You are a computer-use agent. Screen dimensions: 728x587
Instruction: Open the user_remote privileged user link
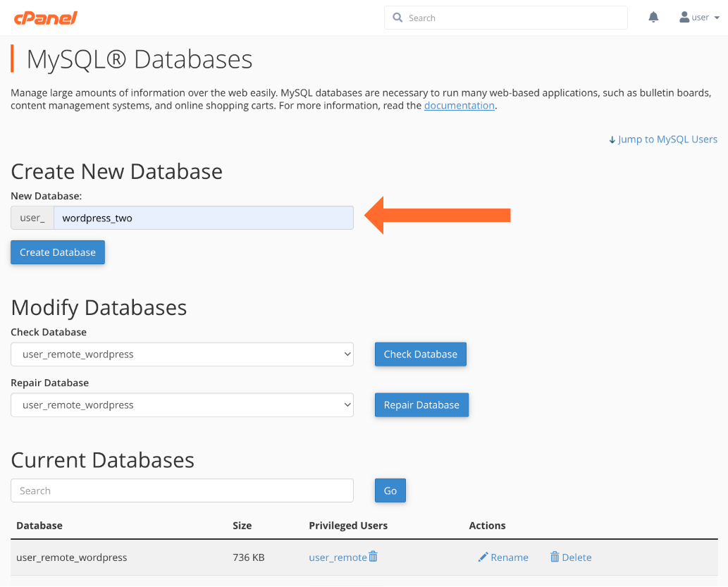(338, 557)
